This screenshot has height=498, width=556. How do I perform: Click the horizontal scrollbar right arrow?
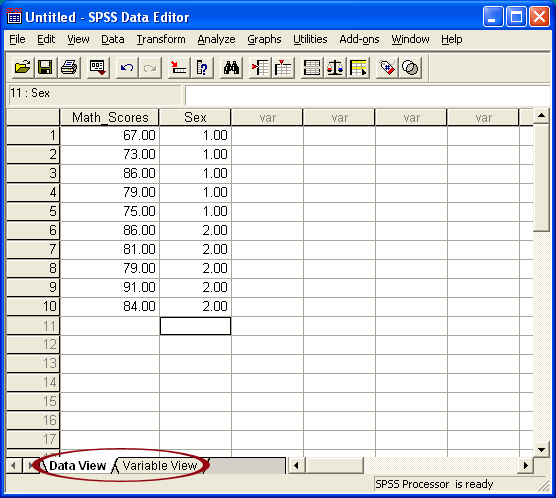click(x=525, y=465)
